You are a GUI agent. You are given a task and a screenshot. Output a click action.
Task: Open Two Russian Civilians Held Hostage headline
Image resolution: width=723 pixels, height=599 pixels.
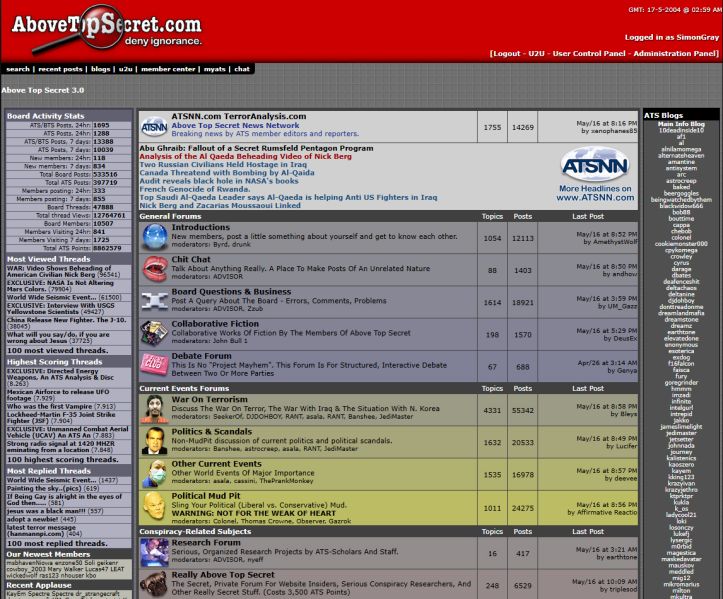click(x=223, y=165)
